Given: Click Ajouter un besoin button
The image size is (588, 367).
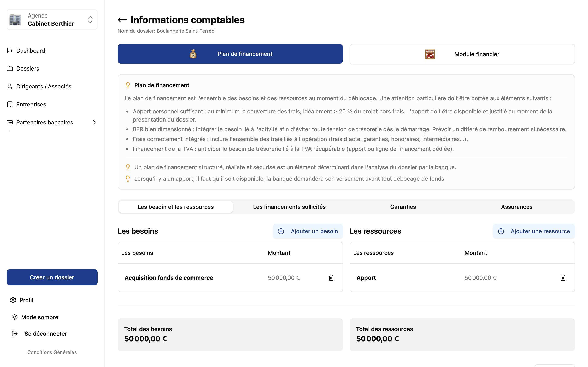Looking at the screenshot, I should click(x=308, y=231).
